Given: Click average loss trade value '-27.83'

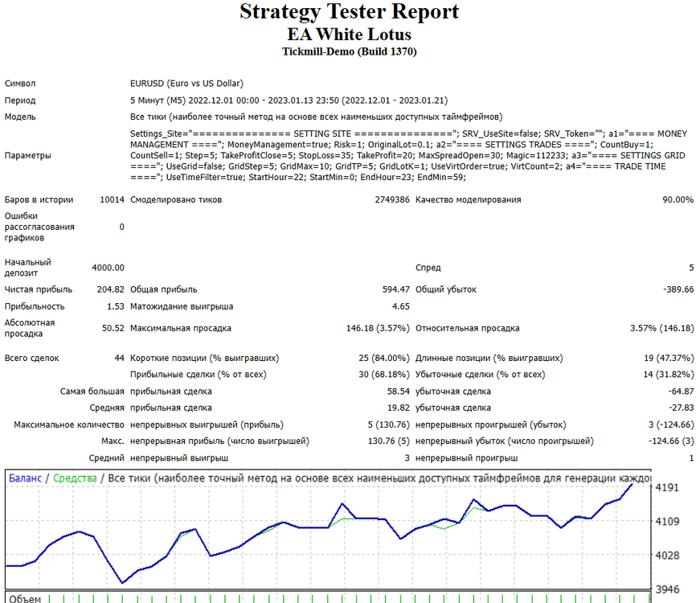Looking at the screenshot, I should tap(682, 408).
